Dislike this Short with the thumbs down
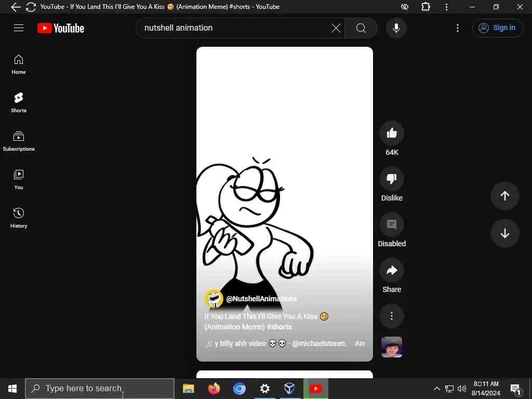Screen dimensions: 532x399 [x=392, y=179]
